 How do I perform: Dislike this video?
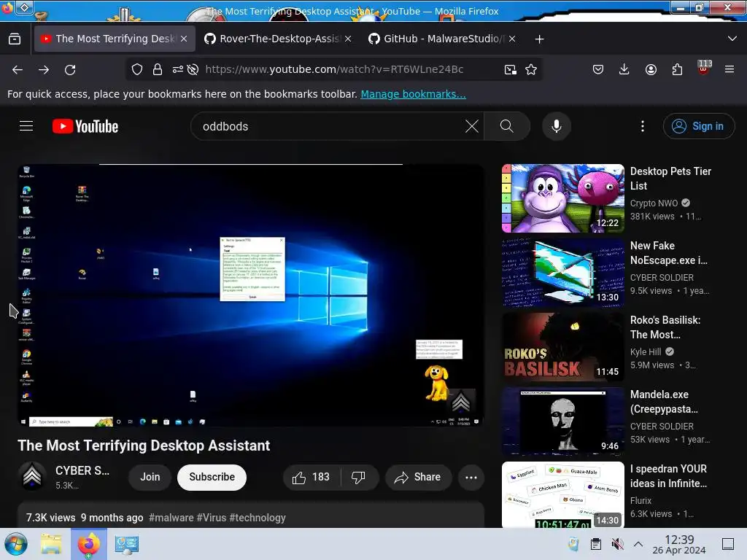tap(358, 477)
